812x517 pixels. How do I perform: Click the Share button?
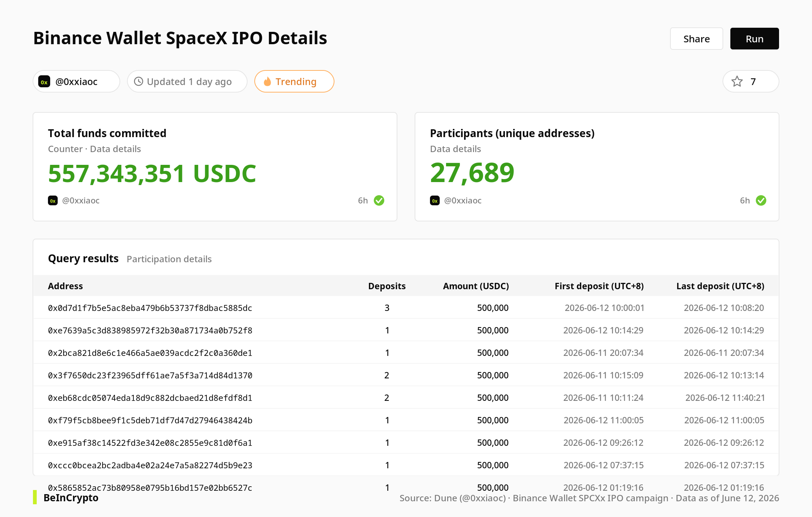coord(696,39)
